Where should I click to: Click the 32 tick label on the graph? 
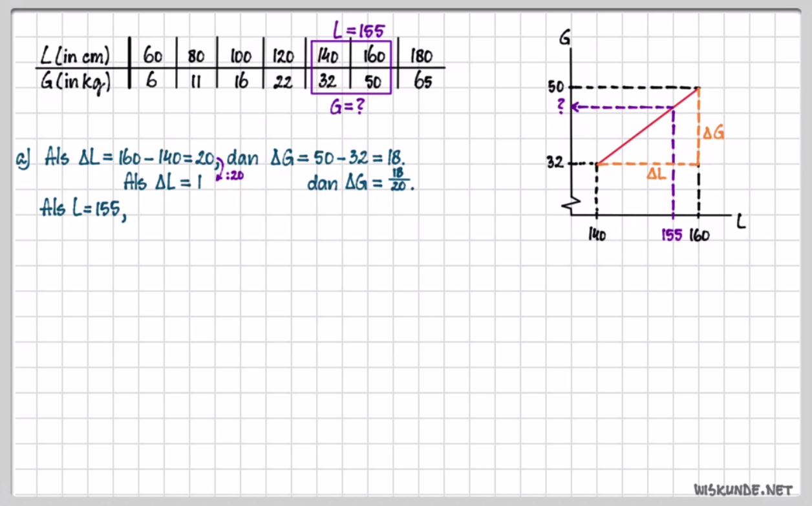click(556, 163)
